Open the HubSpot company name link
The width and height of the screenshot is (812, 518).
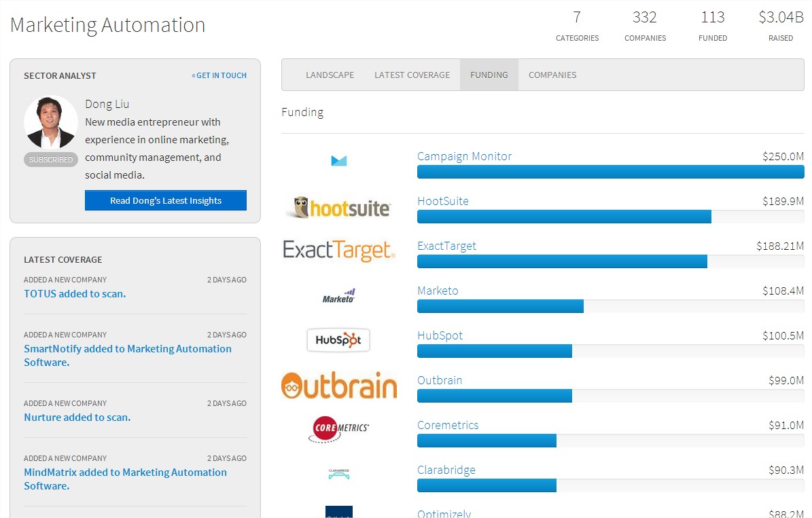click(440, 335)
